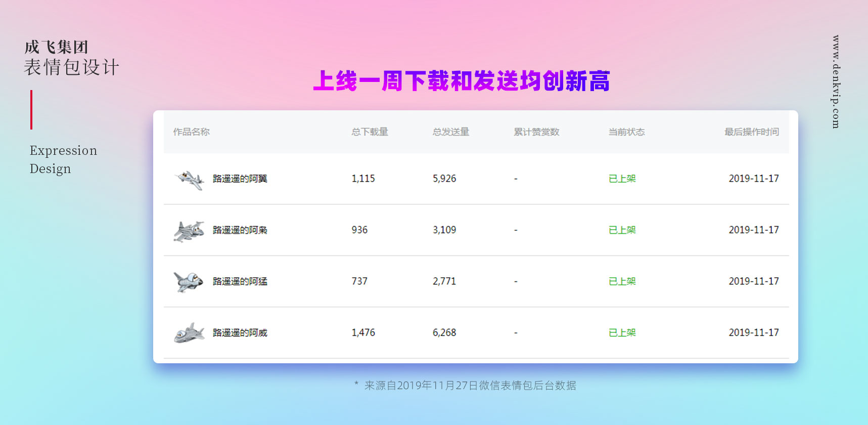
Task: Click the headline 上线一周下载和发送均创新高
Action: click(461, 81)
